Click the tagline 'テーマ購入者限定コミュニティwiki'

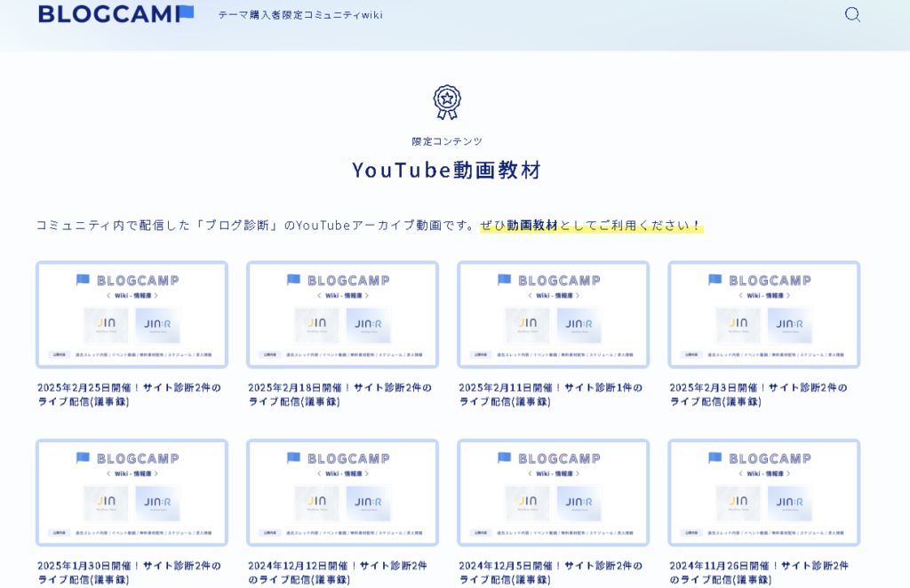pyautogui.click(x=300, y=15)
